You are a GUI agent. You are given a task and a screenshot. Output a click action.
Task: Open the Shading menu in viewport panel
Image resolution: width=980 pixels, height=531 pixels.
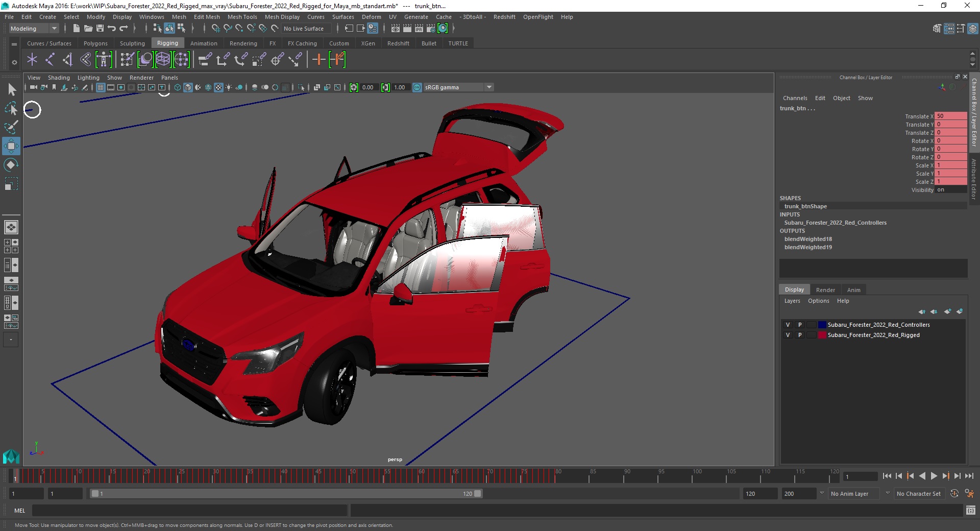point(59,78)
